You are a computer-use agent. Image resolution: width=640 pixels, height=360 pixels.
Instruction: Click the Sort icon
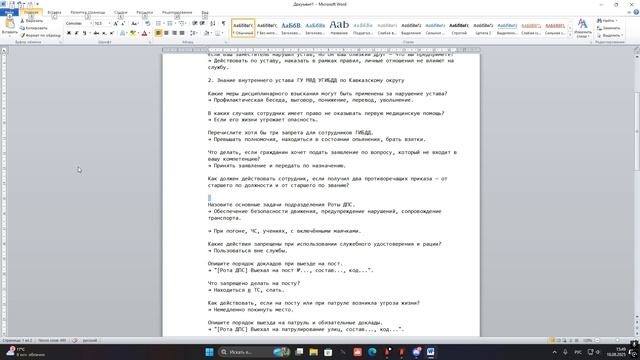[x=213, y=24]
